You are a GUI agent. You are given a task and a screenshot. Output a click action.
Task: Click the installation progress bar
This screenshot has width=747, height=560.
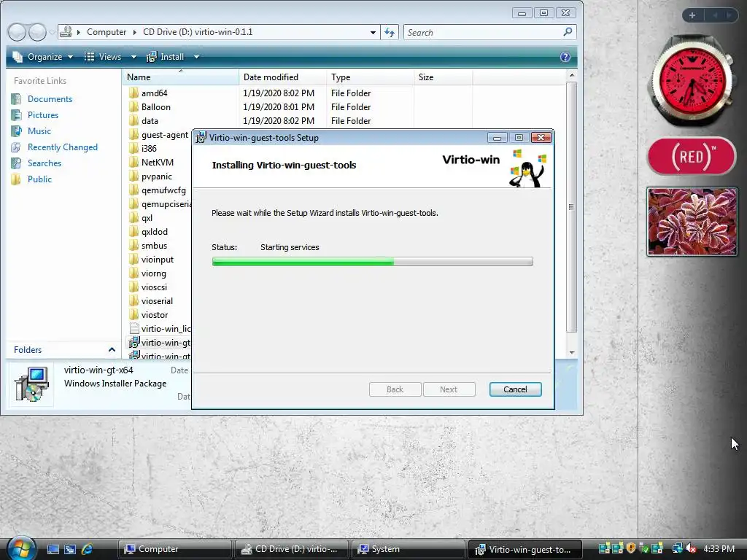(x=372, y=262)
